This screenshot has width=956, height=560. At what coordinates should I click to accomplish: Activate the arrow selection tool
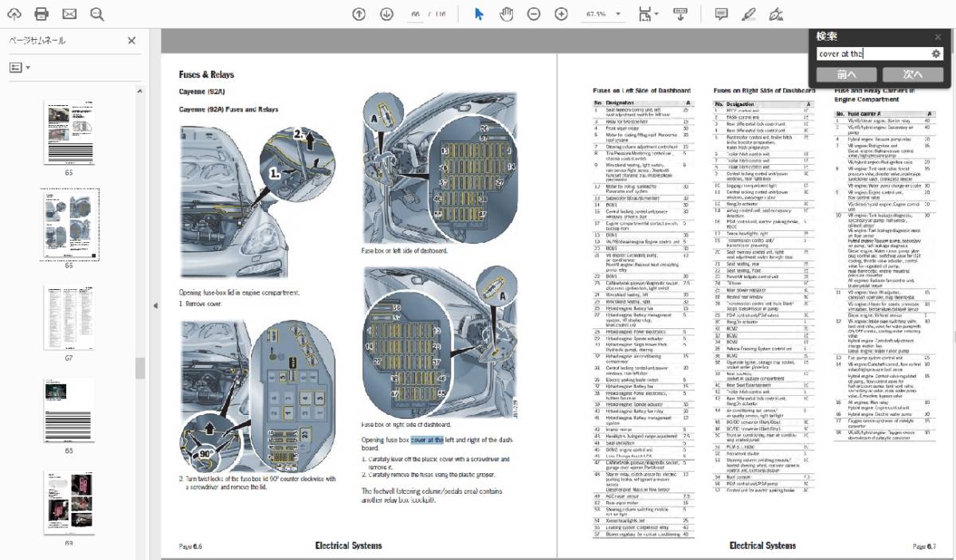479,14
